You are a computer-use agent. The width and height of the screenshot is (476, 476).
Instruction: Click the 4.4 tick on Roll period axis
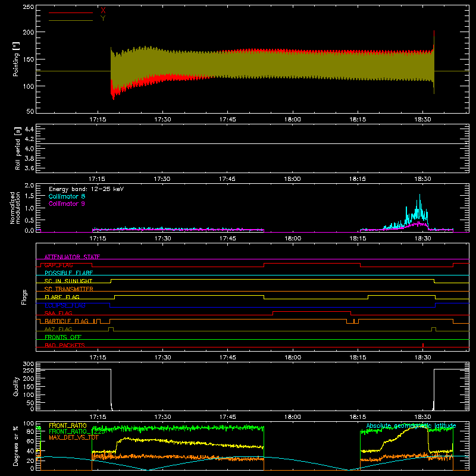pos(29,129)
